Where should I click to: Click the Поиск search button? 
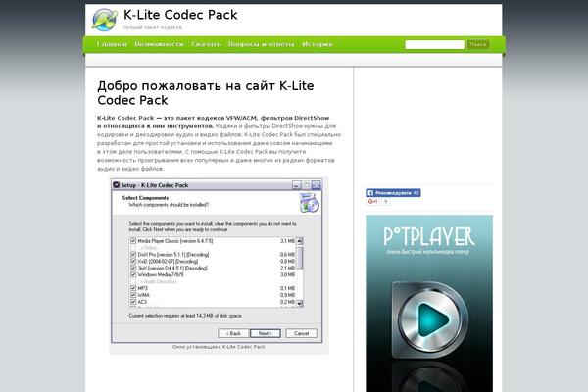pyautogui.click(x=478, y=45)
